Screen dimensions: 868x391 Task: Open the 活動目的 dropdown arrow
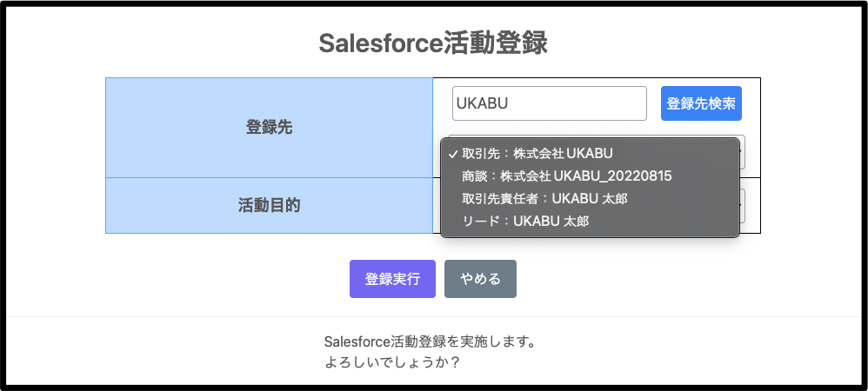click(742, 205)
